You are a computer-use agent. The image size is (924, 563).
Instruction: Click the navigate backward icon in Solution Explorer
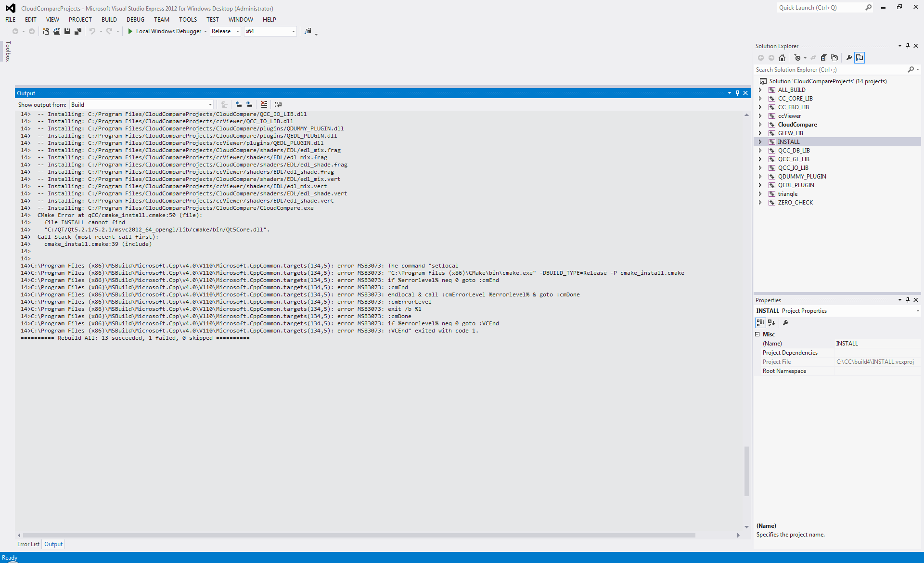point(762,58)
